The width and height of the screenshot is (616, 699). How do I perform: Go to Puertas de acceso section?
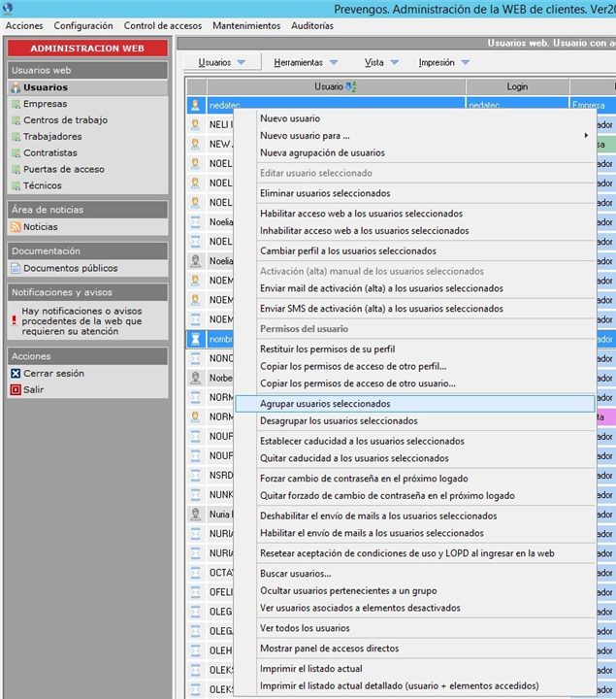click(x=63, y=169)
